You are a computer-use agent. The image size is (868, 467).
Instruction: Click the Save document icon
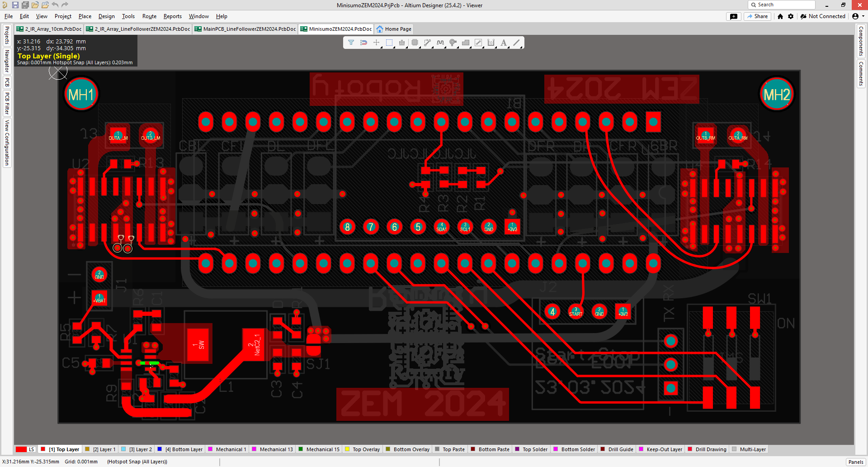(15, 5)
